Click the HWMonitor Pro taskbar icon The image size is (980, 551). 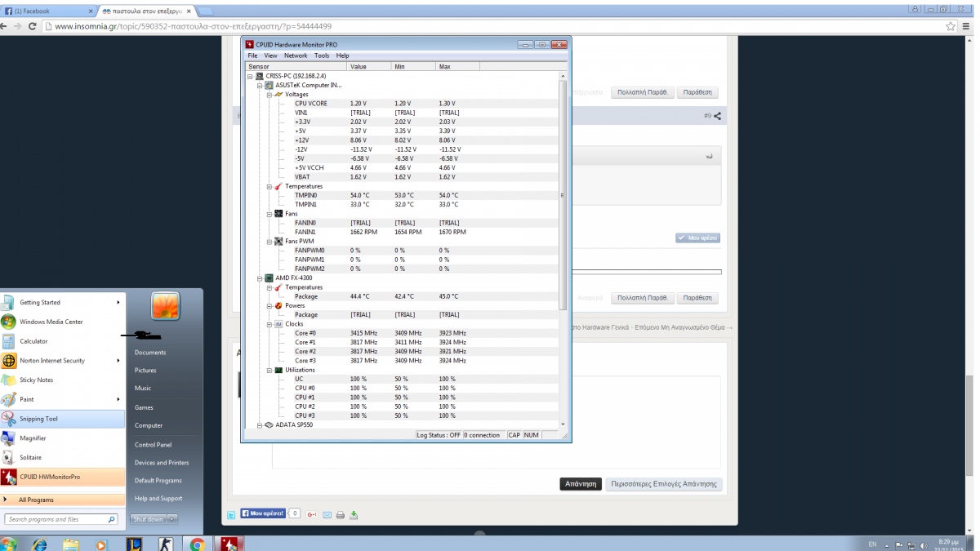coord(229,544)
